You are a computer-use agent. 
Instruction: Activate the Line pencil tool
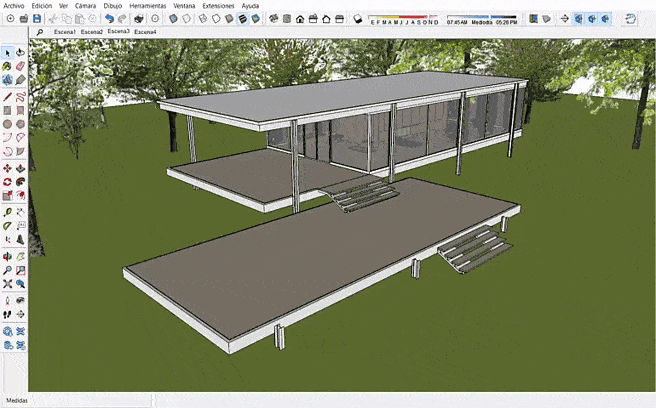7,97
